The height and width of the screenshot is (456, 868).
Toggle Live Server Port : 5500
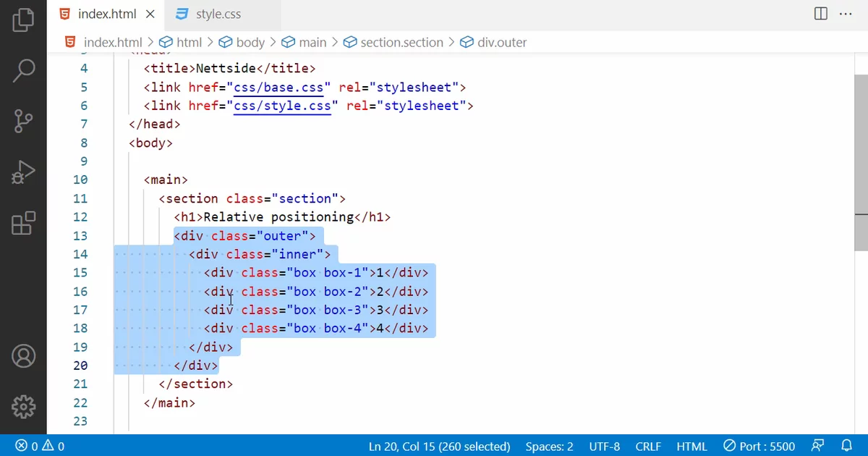coord(759,446)
